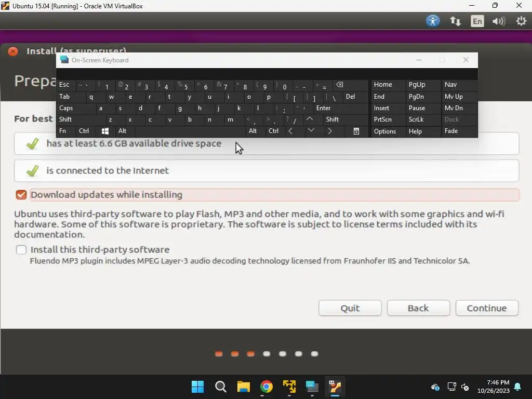Open File Explorer from the taskbar
The width and height of the screenshot is (532, 399).
(x=243, y=387)
